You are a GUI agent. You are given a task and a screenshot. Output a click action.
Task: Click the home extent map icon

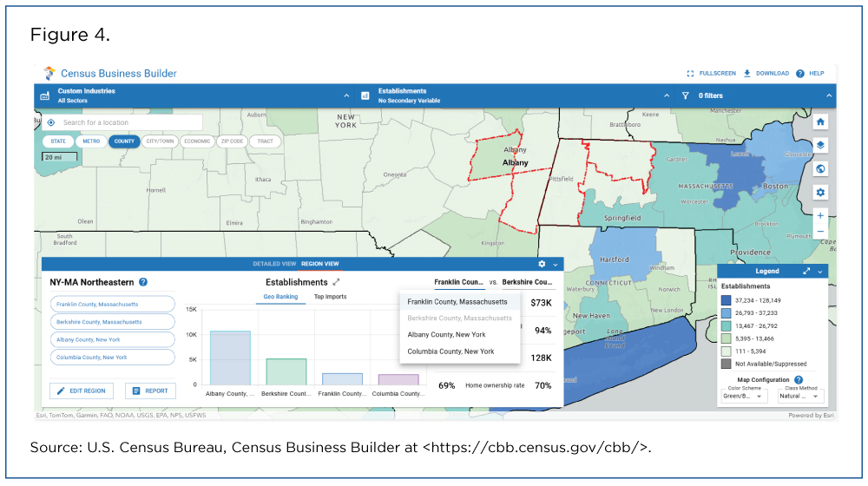pos(820,122)
